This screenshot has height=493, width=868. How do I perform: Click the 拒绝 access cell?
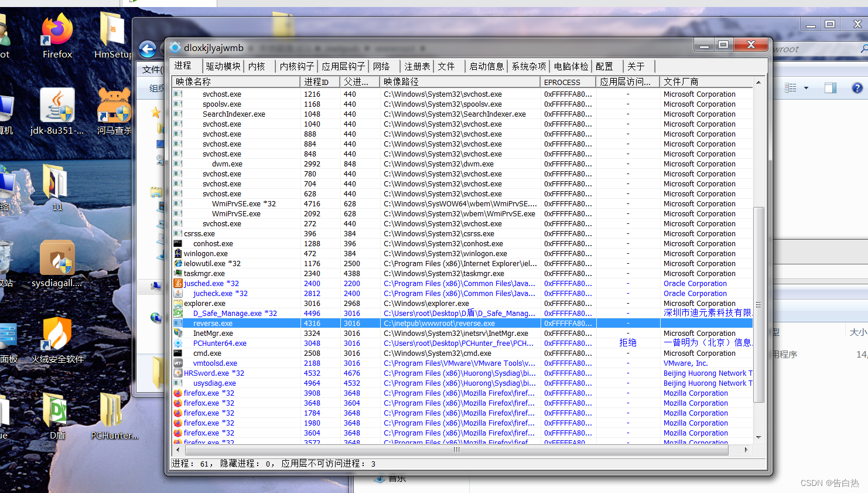pyautogui.click(x=628, y=343)
